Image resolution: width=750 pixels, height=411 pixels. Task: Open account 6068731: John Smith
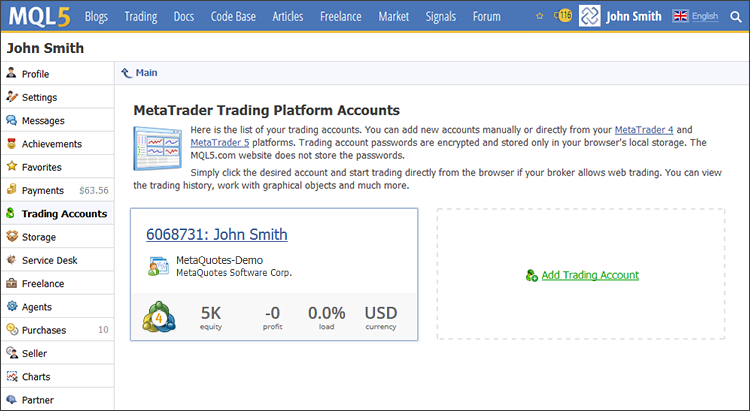(x=216, y=234)
